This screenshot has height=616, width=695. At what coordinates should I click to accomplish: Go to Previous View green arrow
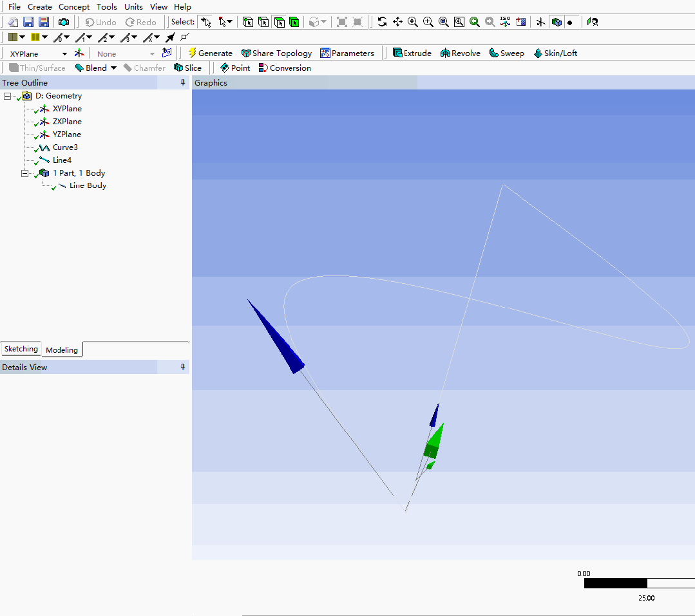point(474,22)
